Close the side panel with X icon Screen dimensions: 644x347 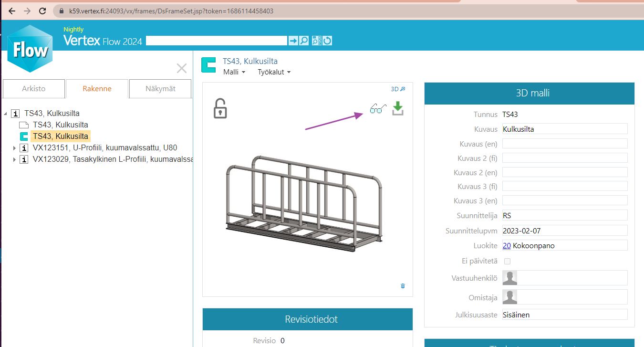click(182, 68)
